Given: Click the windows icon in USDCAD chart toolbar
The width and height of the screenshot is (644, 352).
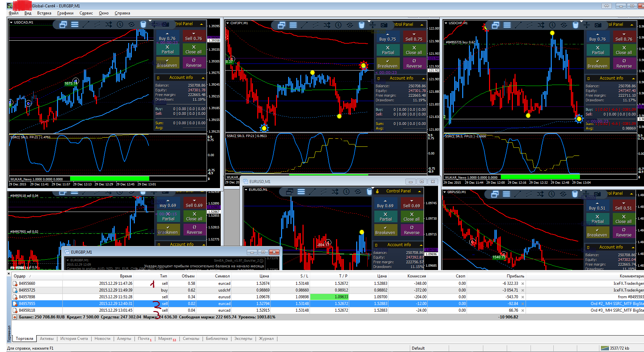Looking at the screenshot, I should (63, 25).
